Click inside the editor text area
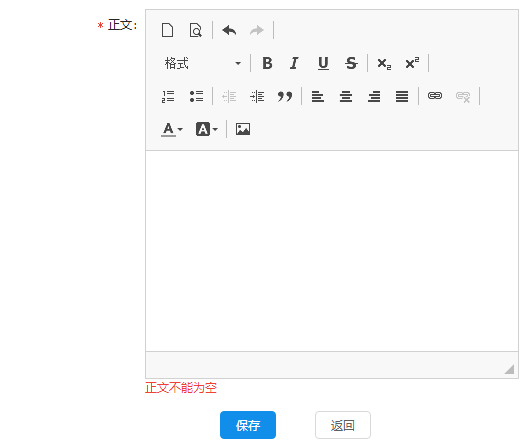Screen dimensions: 529x446 tap(332, 251)
